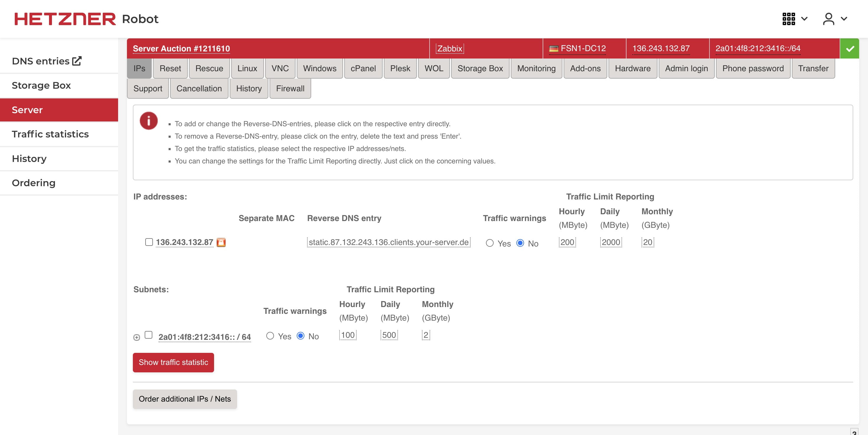
Task: Open the Phone password tab
Action: 753,69
